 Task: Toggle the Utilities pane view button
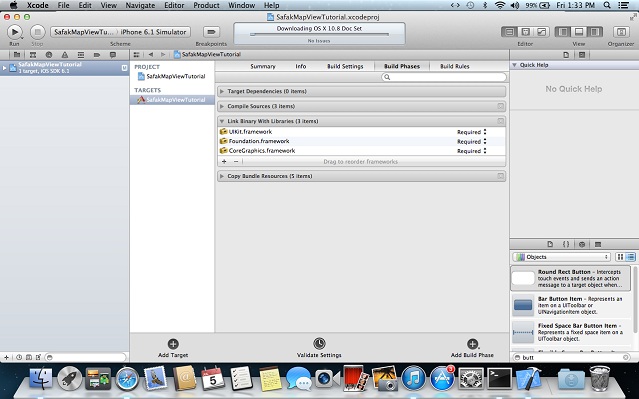(595, 32)
